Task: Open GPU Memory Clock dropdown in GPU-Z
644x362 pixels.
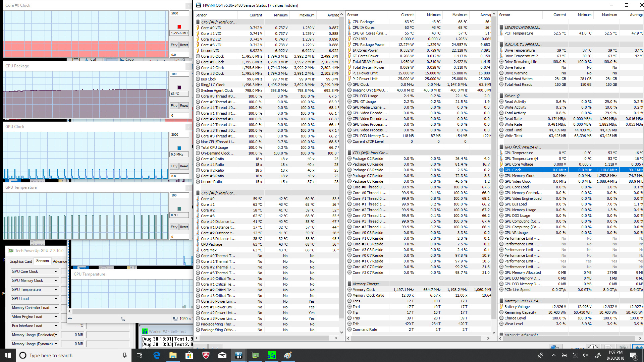Action: click(56, 281)
